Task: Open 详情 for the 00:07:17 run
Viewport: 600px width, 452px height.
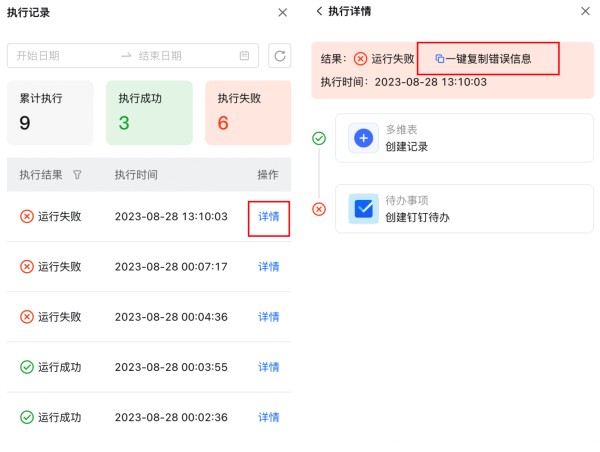Action: [x=269, y=267]
